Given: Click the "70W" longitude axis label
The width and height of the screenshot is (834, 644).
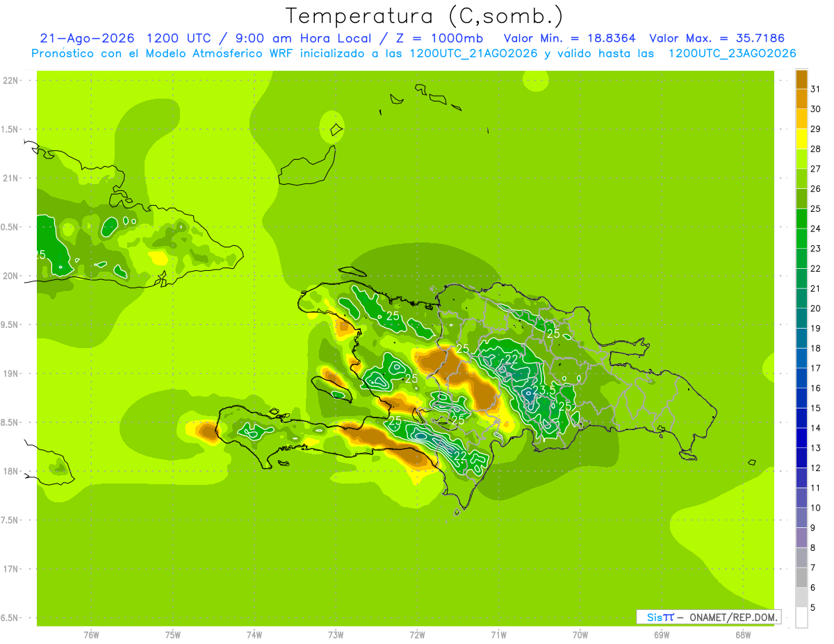Looking at the screenshot, I should tap(580, 635).
